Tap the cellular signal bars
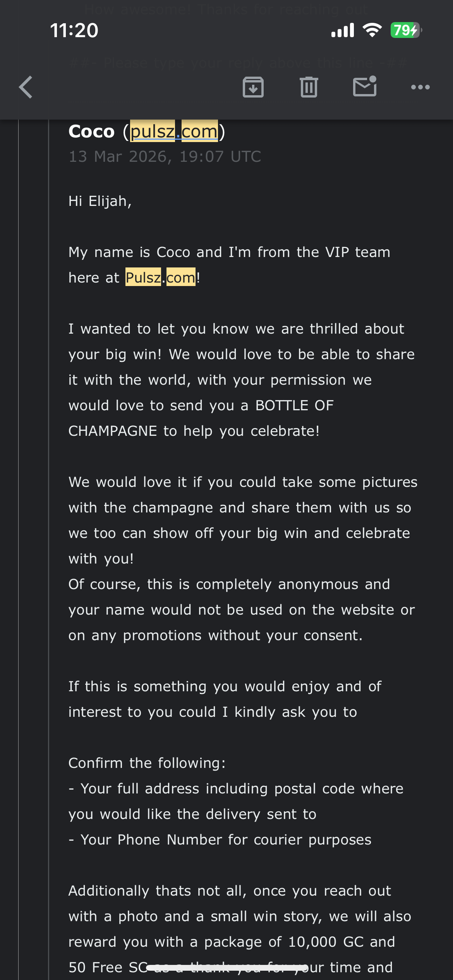The width and height of the screenshot is (453, 980). pos(343,30)
